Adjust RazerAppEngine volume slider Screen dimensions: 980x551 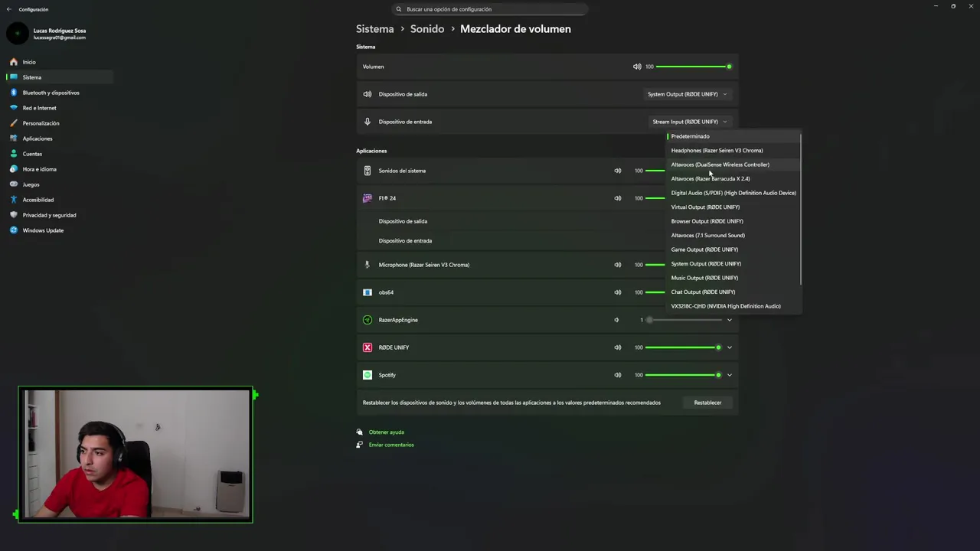[683, 320]
